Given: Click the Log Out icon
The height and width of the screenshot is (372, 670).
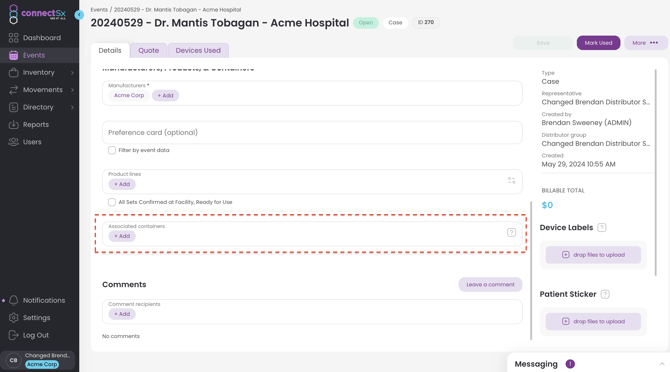Looking at the screenshot, I should coord(14,335).
